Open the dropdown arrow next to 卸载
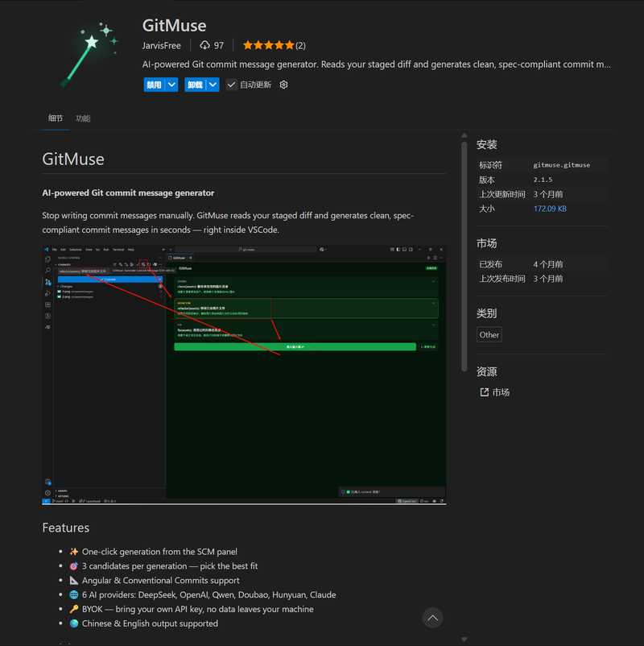 tap(213, 85)
